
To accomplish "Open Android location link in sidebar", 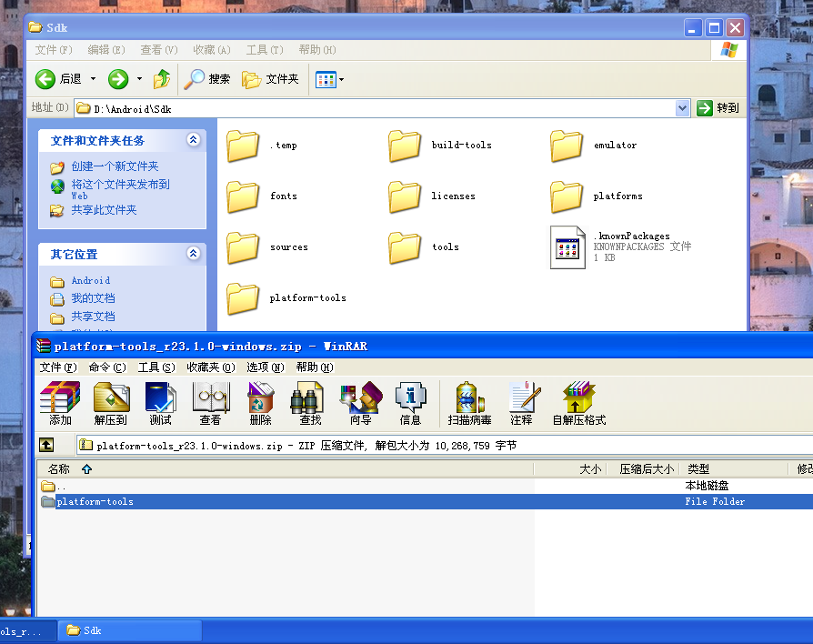I will pos(91,280).
